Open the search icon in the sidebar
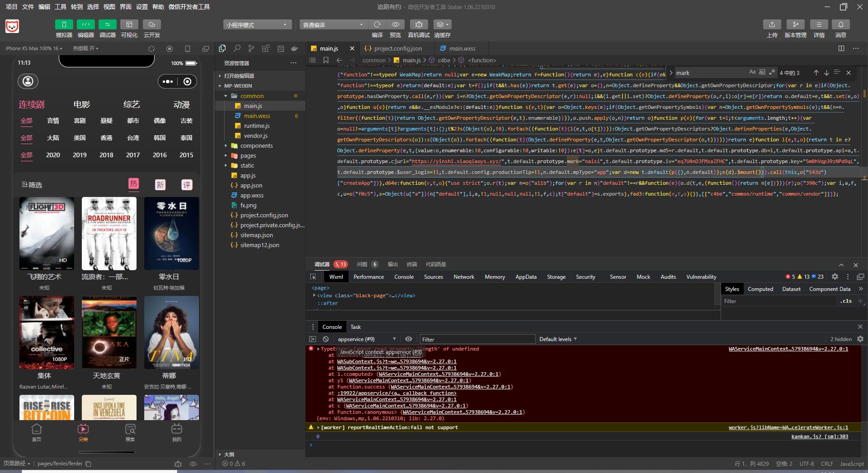This screenshot has height=473, width=868. coord(237,48)
